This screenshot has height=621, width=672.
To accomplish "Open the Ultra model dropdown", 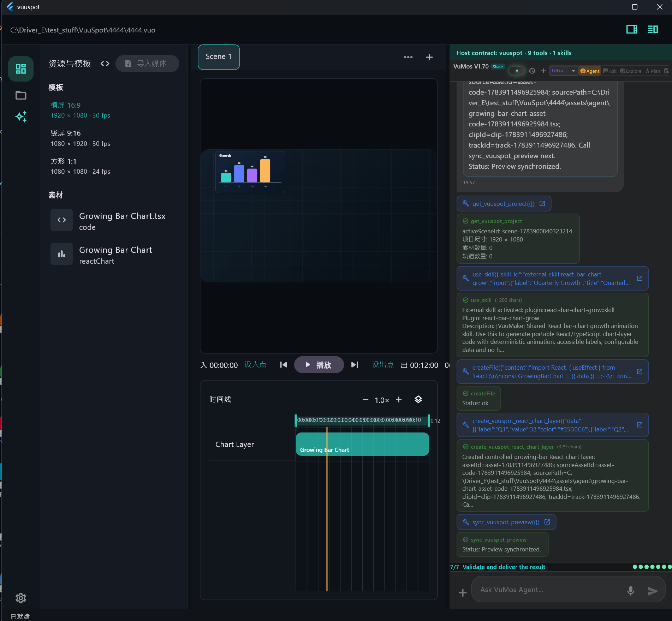I will [564, 71].
